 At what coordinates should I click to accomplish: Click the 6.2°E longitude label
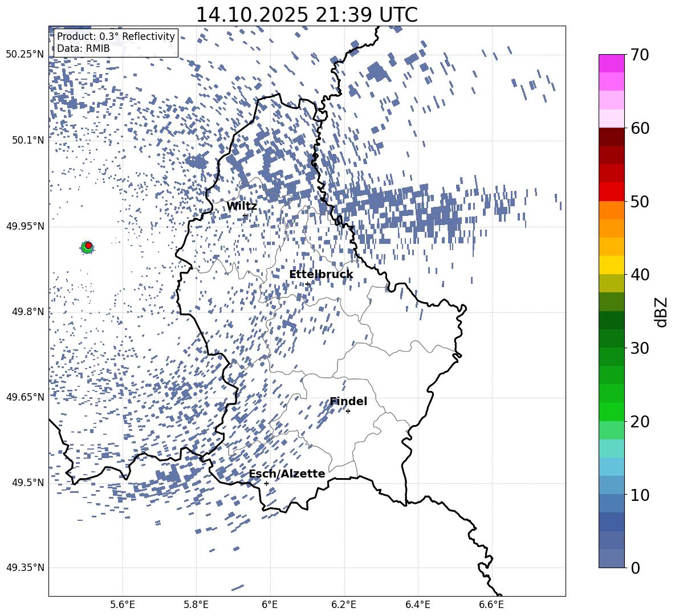(x=344, y=605)
